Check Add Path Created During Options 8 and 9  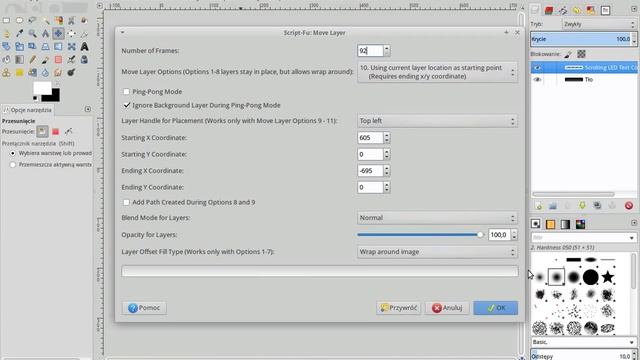(x=126, y=202)
